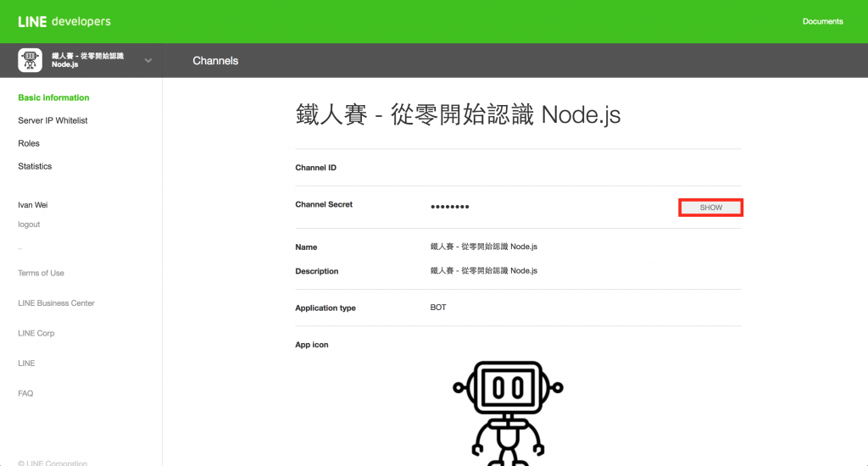Click the Channel Secret label
868x466 pixels.
point(324,204)
